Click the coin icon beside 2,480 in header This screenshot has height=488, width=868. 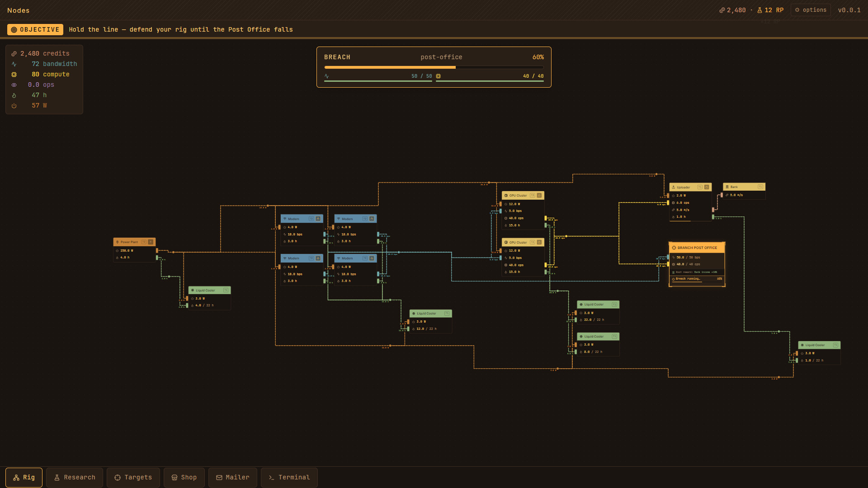coord(722,10)
